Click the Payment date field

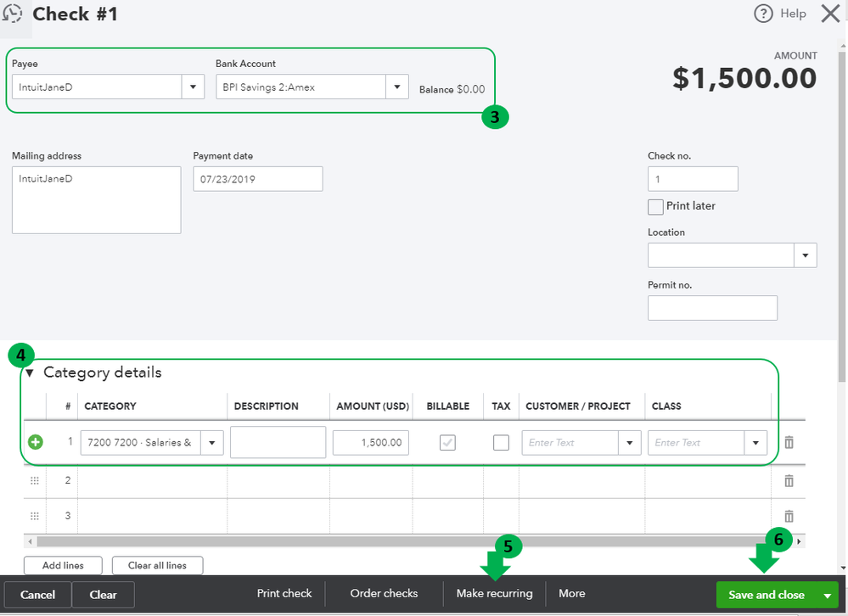258,179
